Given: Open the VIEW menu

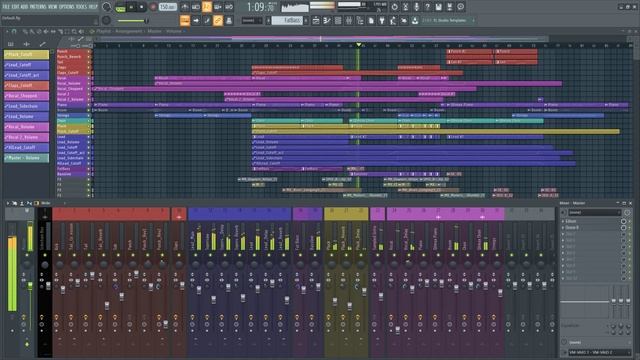Looking at the screenshot, I should (x=53, y=7).
